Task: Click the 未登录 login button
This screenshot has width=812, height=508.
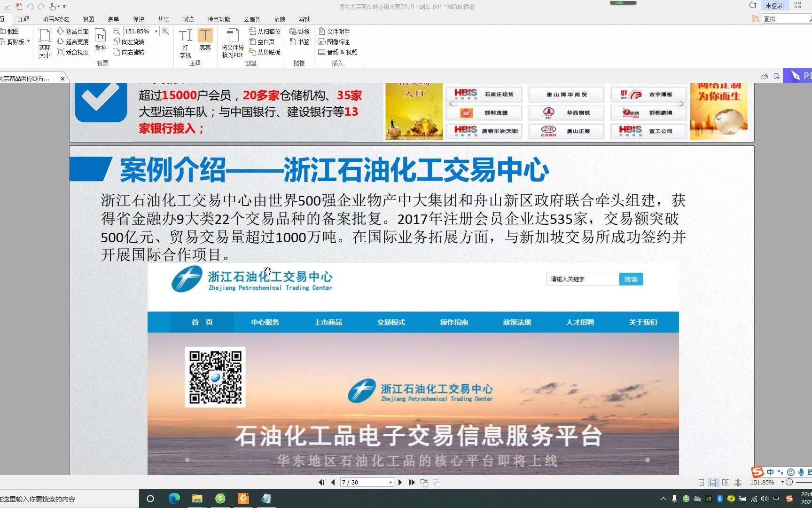Action: coord(774,6)
